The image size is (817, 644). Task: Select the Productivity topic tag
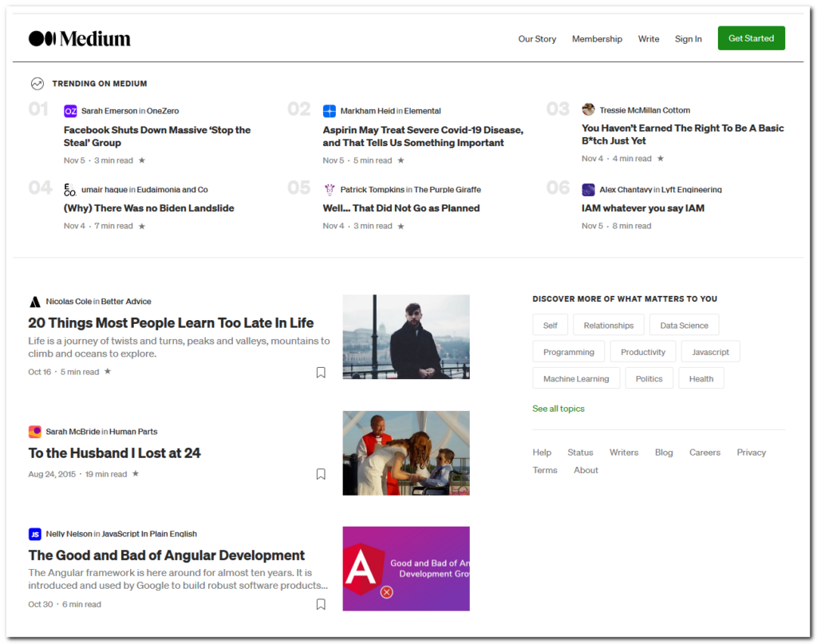click(x=643, y=352)
